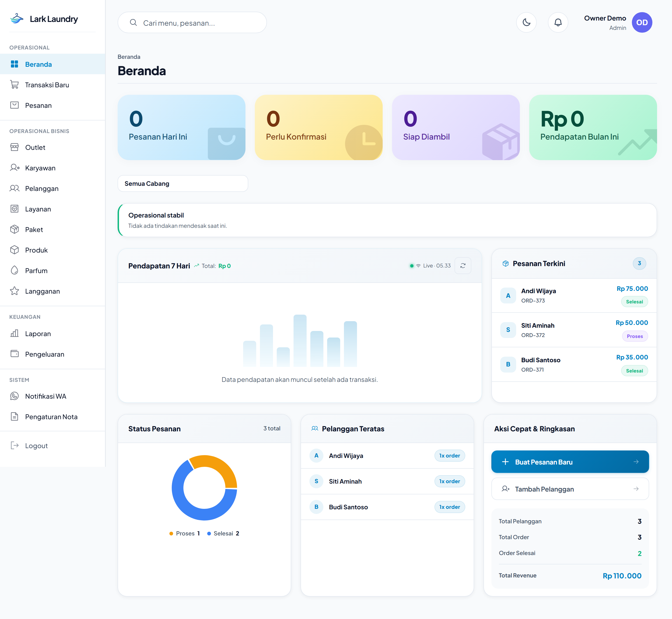Open Laporan via the bar chart icon
Image resolution: width=672 pixels, height=619 pixels.
point(14,333)
